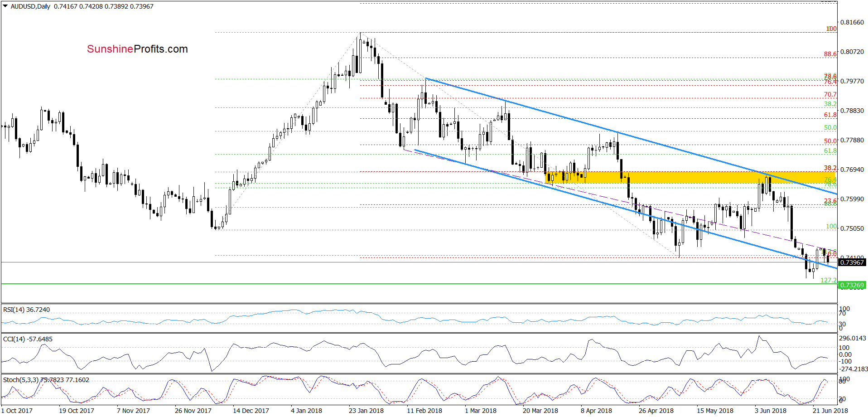Click the green 38.2 Fibonacci level label

tap(830, 104)
